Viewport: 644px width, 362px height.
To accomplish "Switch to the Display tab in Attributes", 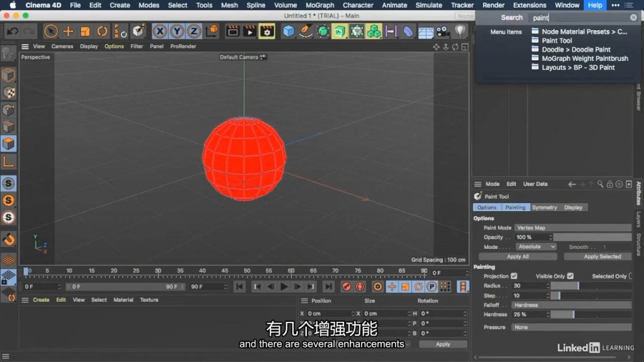I will click(x=573, y=207).
